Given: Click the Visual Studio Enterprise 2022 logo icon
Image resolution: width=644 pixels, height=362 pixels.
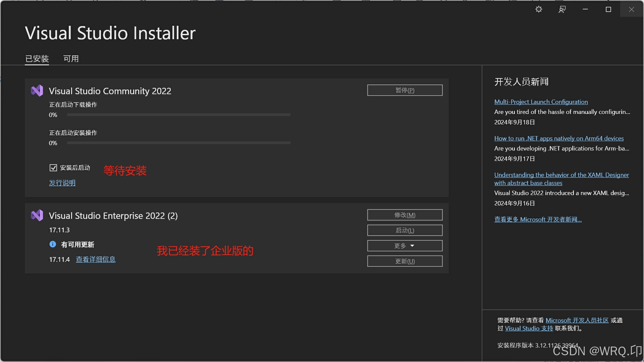Looking at the screenshot, I should click(37, 215).
